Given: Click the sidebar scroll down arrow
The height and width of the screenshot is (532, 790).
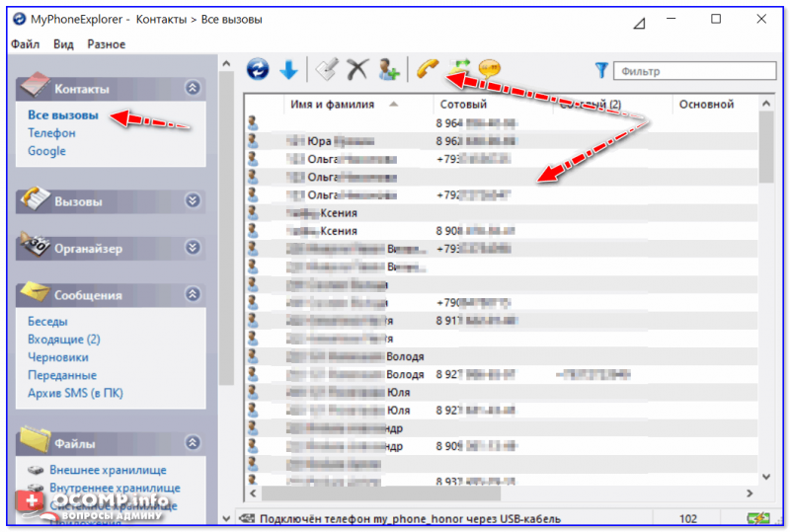Looking at the screenshot, I should (x=226, y=518).
